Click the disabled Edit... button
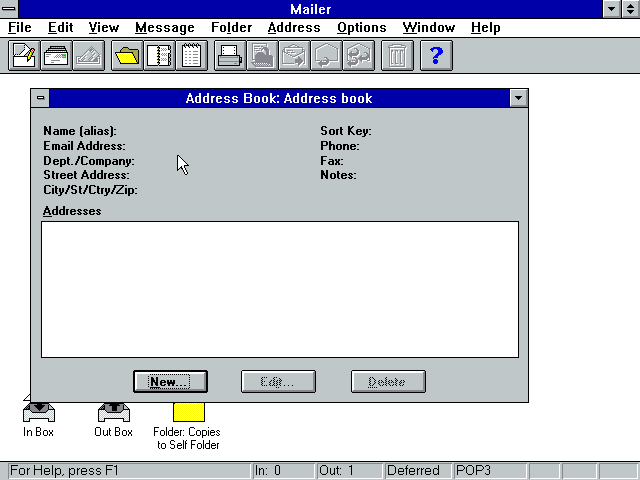This screenshot has height=480, width=640. click(278, 382)
